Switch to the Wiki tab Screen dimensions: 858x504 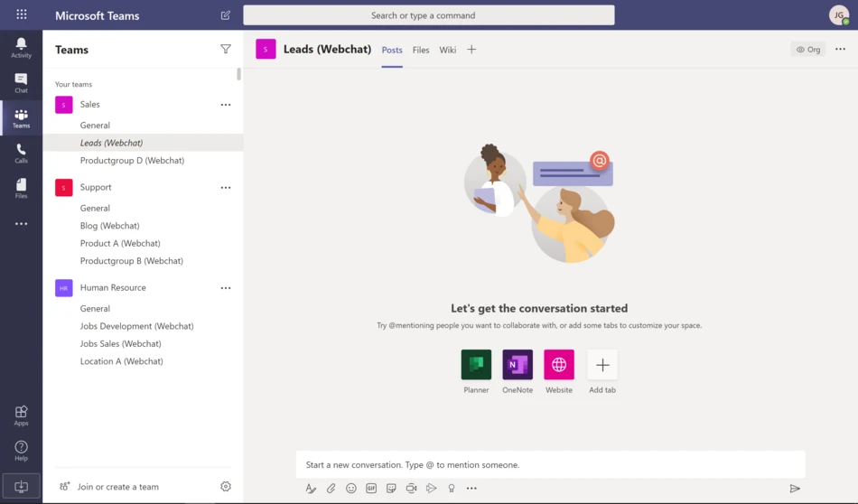point(448,50)
